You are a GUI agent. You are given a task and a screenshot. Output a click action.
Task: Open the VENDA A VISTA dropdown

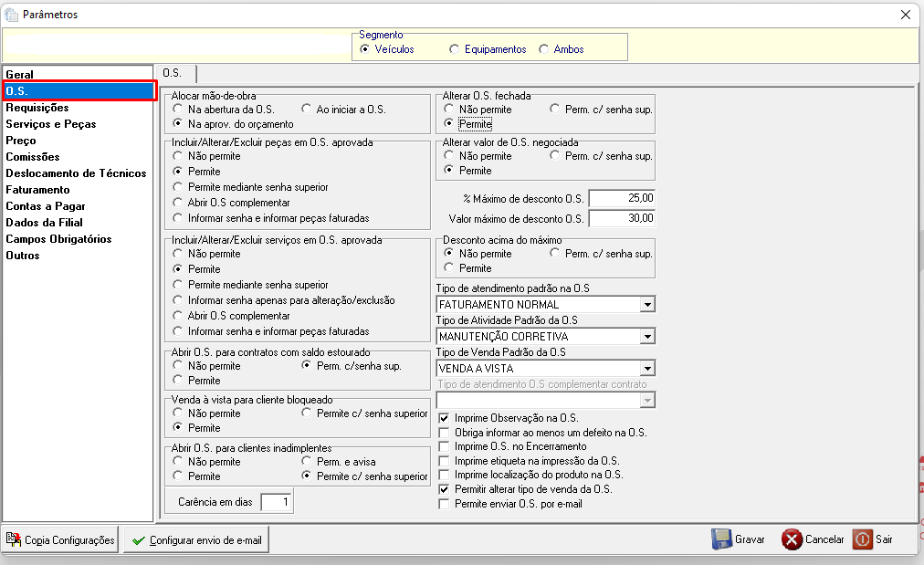pos(647,368)
